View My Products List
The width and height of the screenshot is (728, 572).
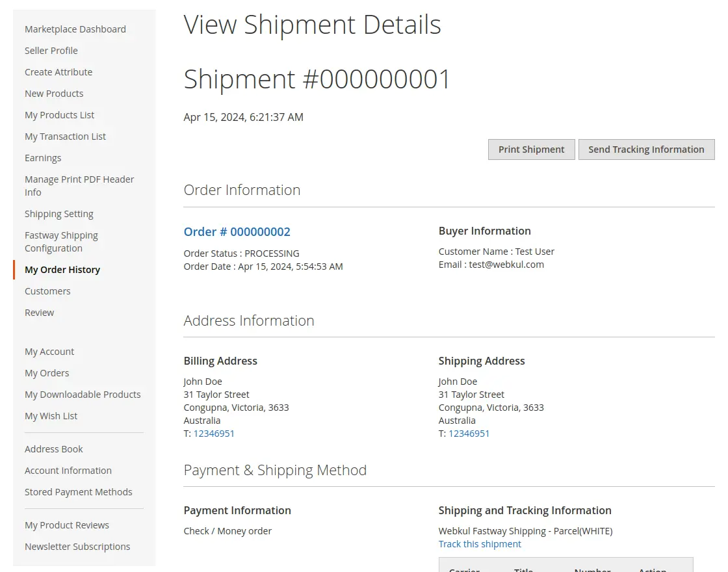(x=60, y=115)
